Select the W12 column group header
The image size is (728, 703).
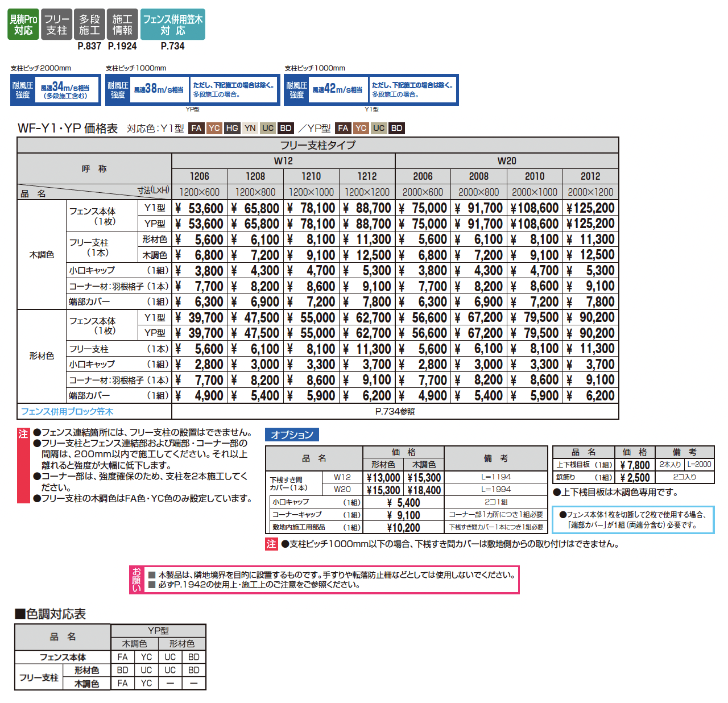pyautogui.click(x=283, y=161)
